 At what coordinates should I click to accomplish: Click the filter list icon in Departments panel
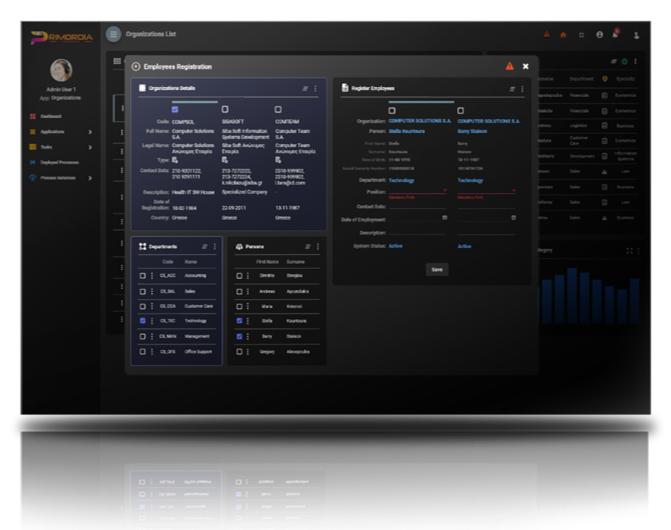(204, 246)
